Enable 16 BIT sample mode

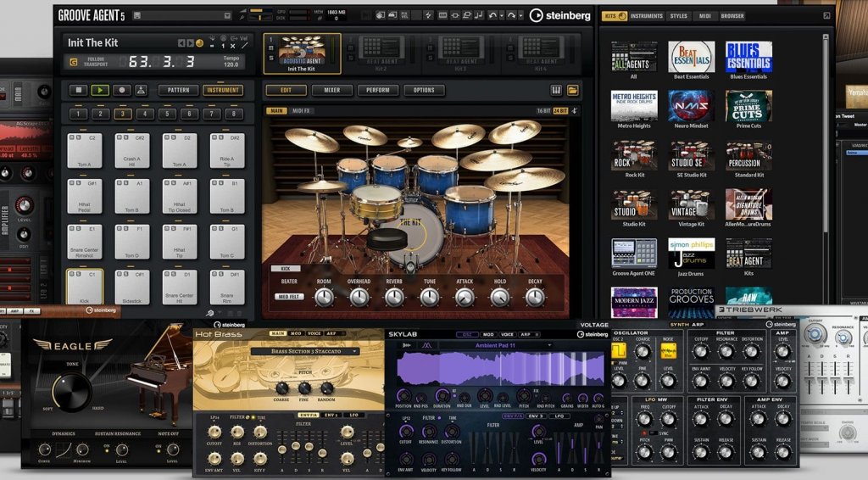(x=543, y=111)
